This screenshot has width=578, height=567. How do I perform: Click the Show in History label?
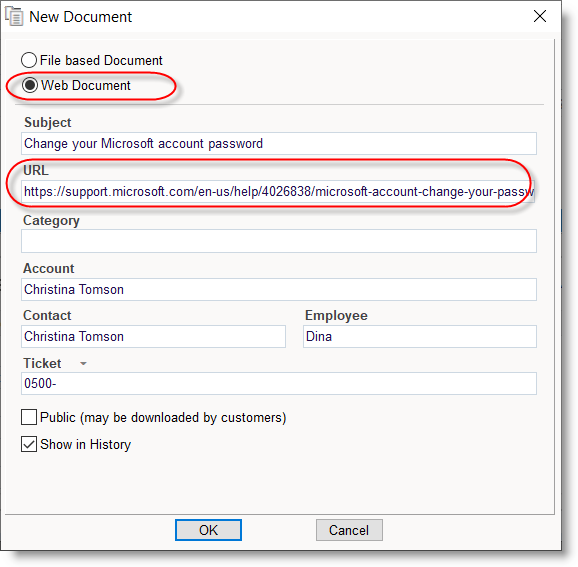[x=86, y=444]
